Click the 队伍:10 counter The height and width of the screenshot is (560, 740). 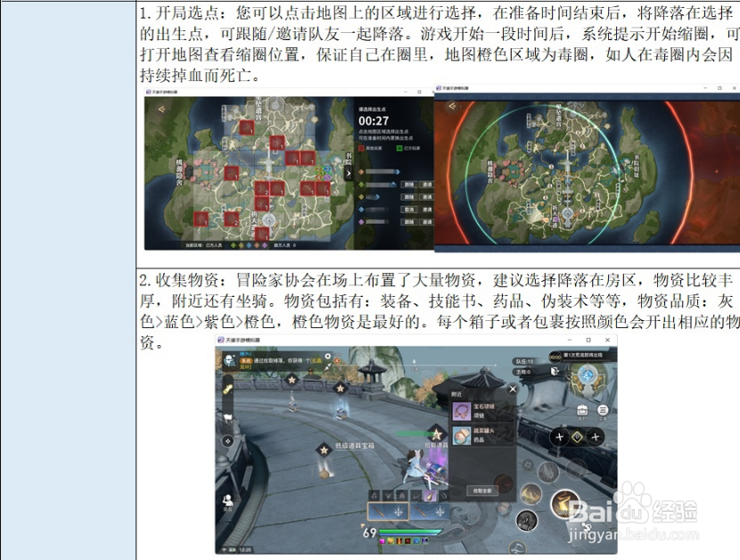coord(524,362)
